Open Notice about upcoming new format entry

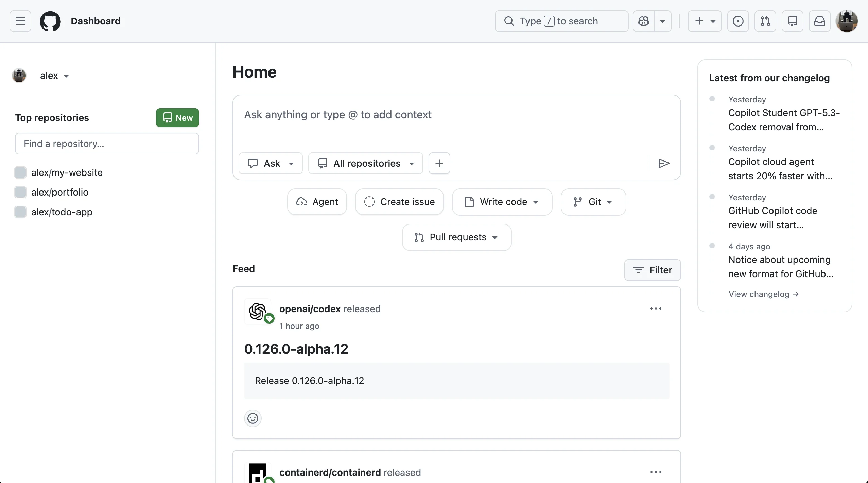point(781,267)
